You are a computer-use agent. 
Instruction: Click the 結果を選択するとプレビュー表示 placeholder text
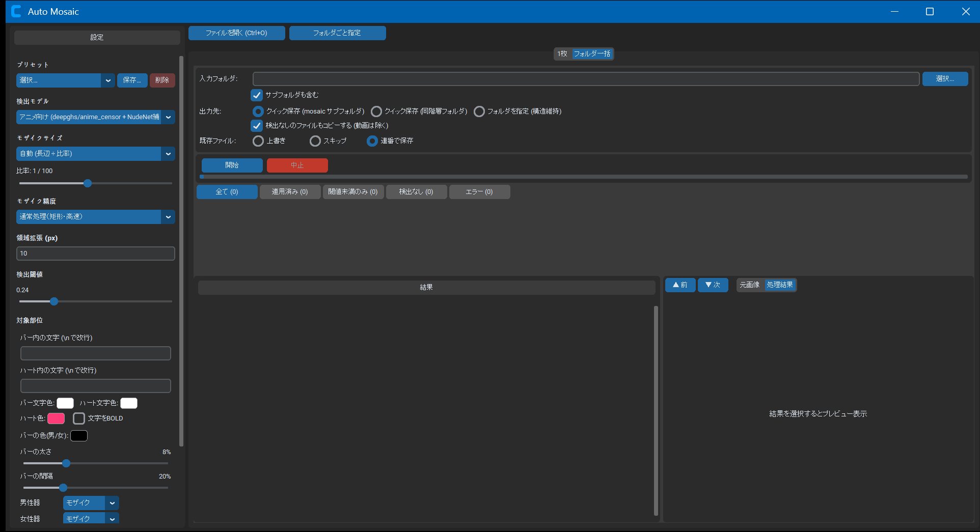tap(818, 414)
